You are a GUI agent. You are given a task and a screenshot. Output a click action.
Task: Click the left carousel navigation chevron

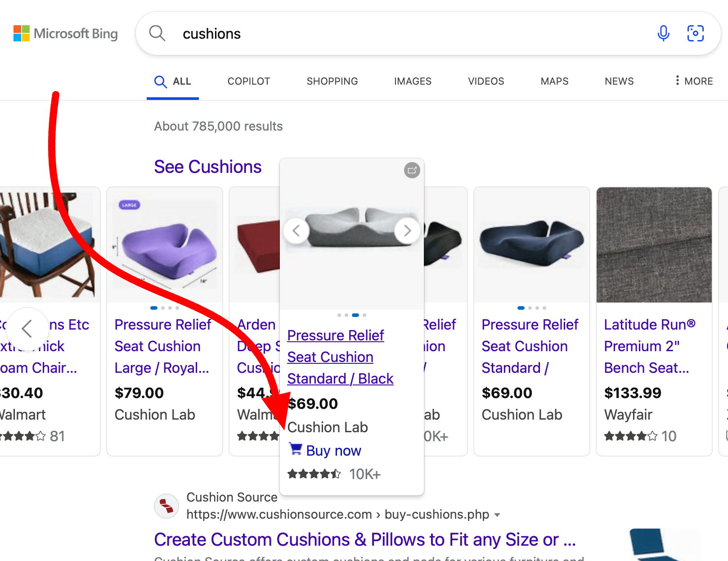(x=28, y=329)
